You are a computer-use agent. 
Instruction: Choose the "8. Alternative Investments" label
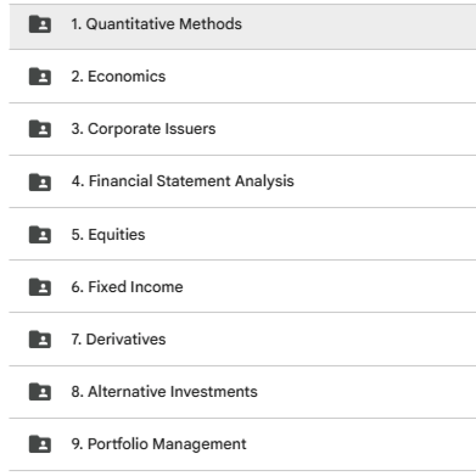click(x=164, y=392)
